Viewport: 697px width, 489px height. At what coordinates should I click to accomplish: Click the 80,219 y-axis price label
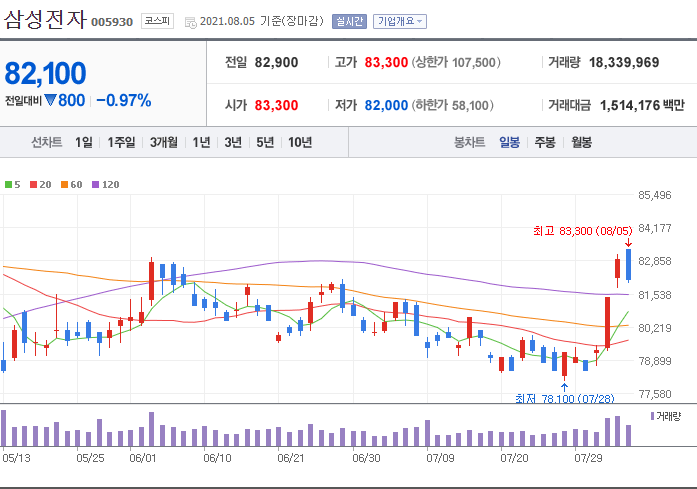[655, 328]
